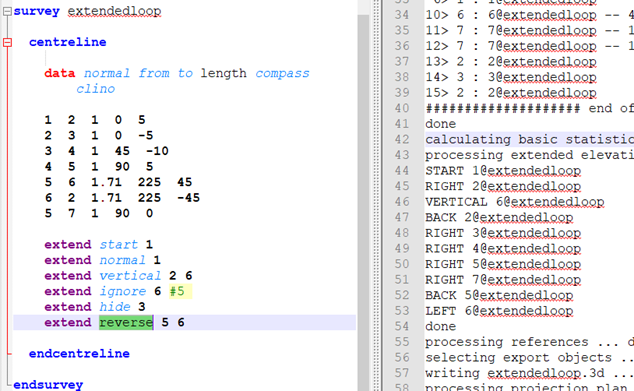Click the VERTICAL 6@extendedloop log line
The height and width of the screenshot is (391, 634).
tap(515, 202)
